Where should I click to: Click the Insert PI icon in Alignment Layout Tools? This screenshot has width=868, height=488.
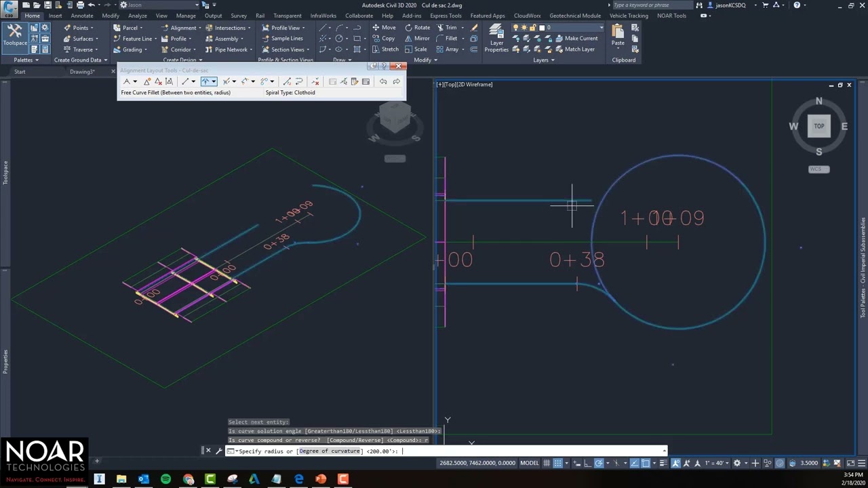(147, 81)
